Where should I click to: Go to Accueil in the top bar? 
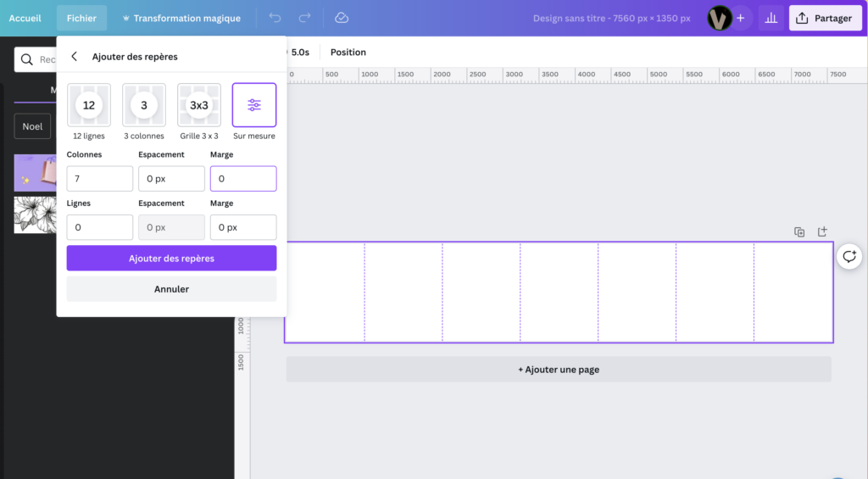[25, 18]
